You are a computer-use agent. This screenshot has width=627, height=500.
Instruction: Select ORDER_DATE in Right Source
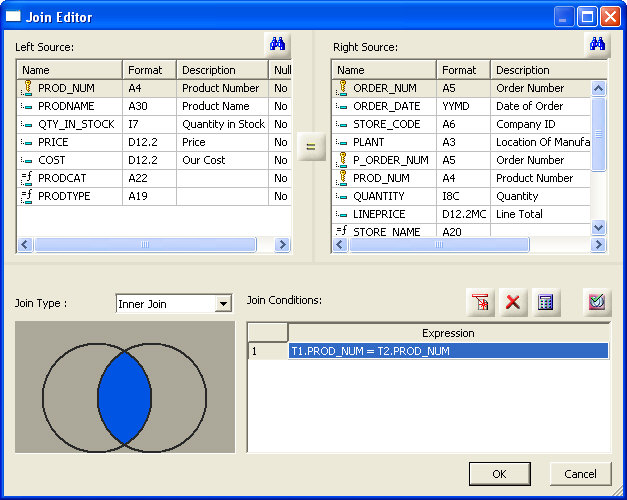[x=387, y=106]
